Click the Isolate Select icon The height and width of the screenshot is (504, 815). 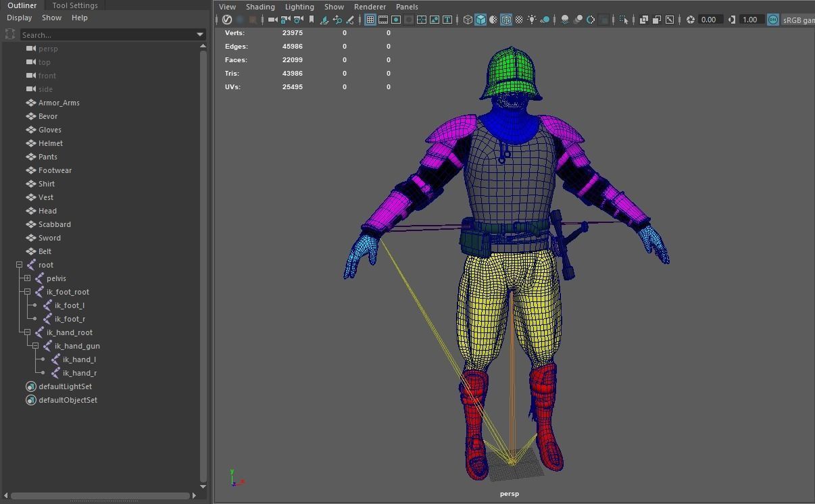[624, 20]
